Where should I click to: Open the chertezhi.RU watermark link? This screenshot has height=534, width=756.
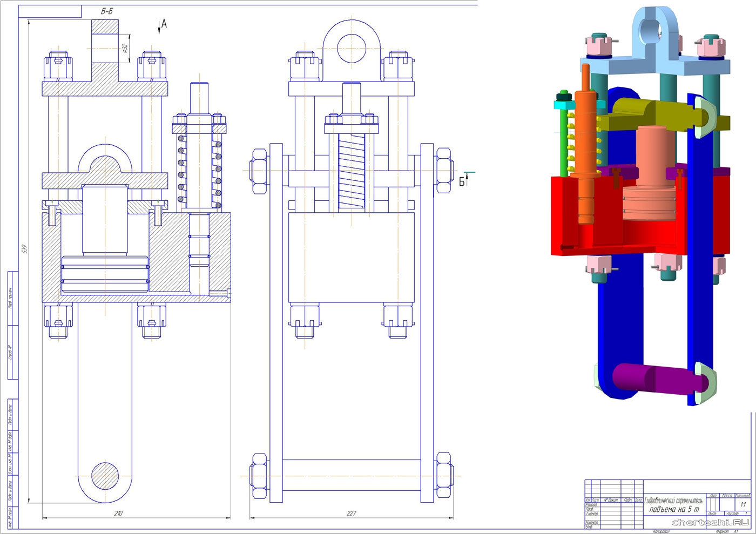click(x=710, y=522)
